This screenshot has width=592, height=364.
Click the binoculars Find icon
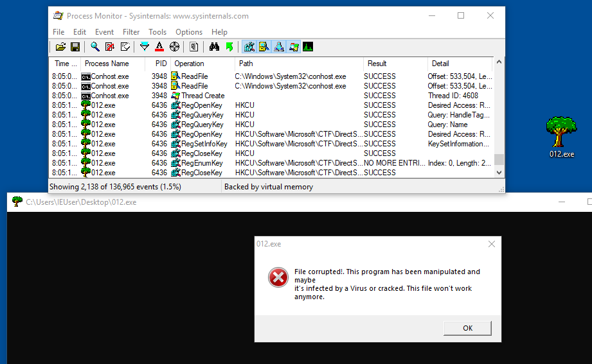click(214, 47)
